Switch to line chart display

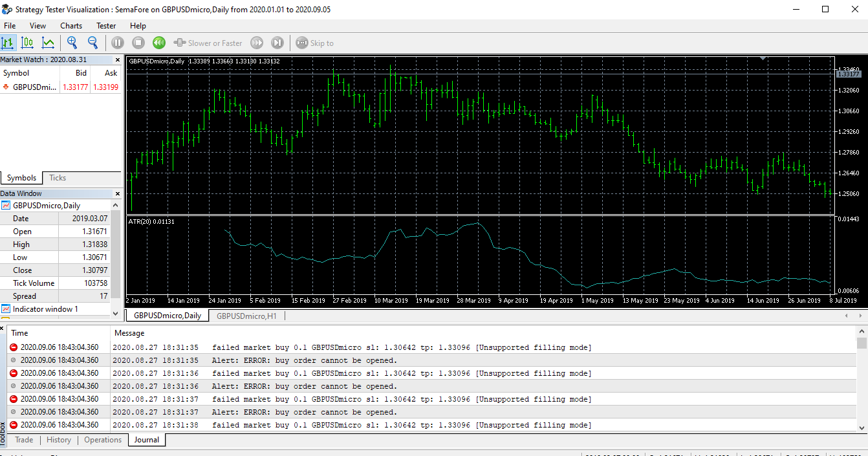click(x=47, y=43)
